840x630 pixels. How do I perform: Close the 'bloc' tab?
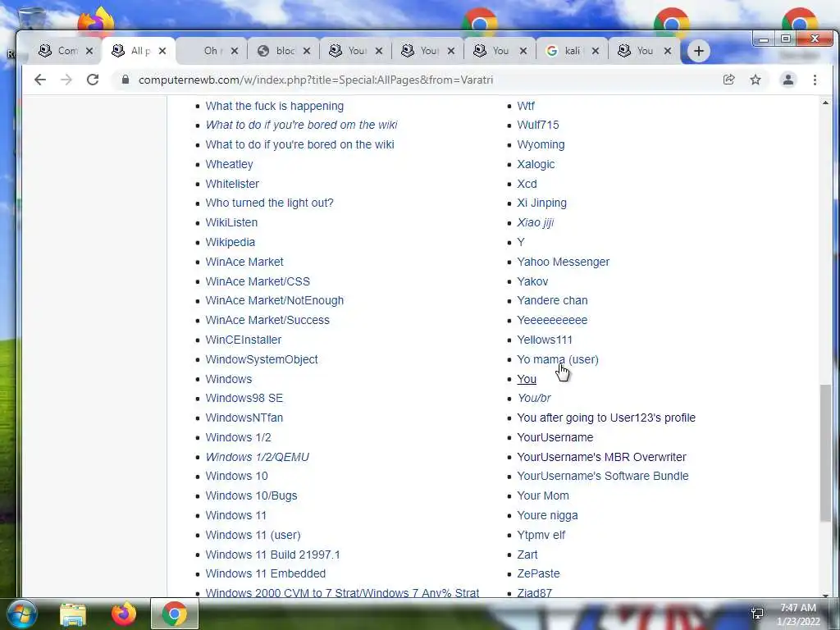tap(307, 51)
